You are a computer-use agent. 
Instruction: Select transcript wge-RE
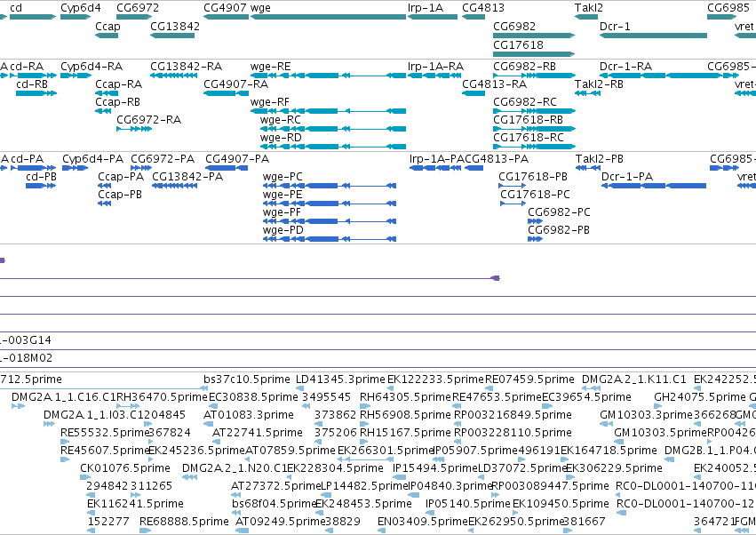click(329, 76)
